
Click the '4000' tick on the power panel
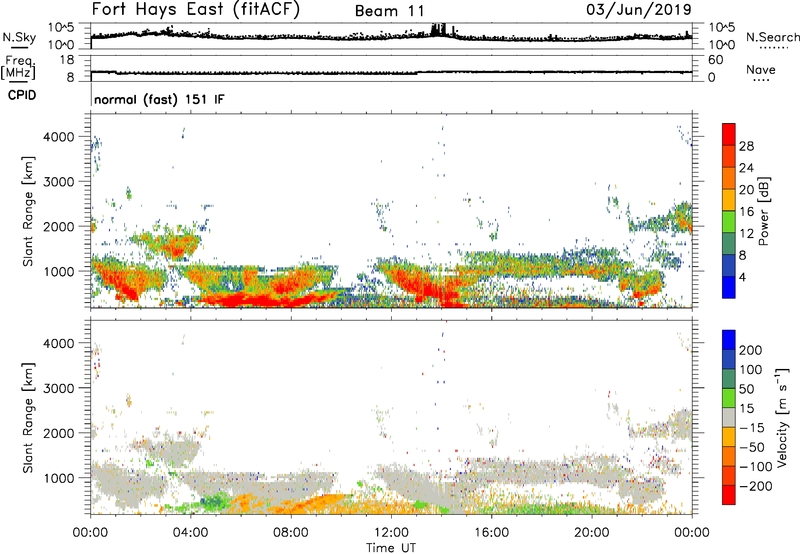59,137
